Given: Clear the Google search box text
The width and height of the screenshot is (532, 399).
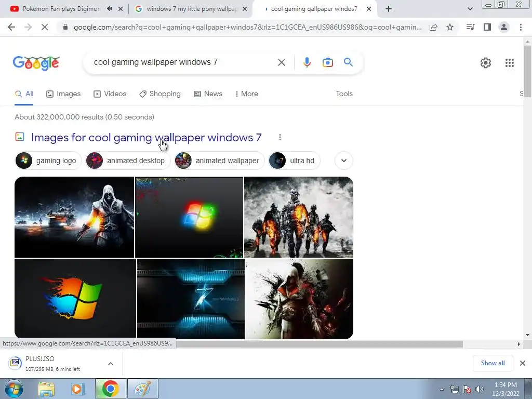Looking at the screenshot, I should point(281,62).
